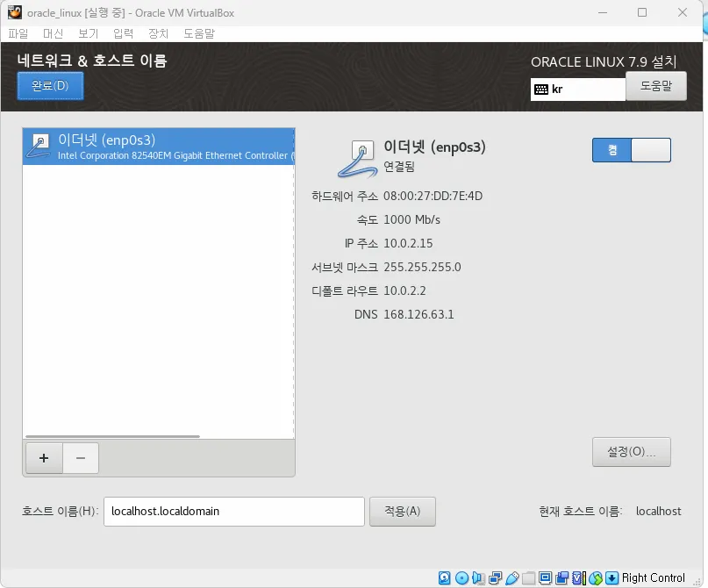Open the 장치 menu
The width and height of the screenshot is (708, 588).
tap(159, 33)
